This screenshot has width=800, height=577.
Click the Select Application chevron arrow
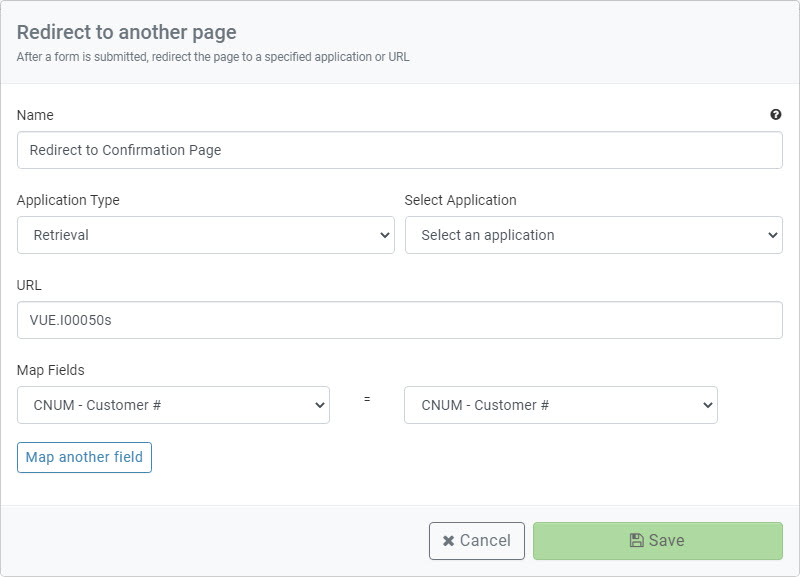[x=772, y=235]
